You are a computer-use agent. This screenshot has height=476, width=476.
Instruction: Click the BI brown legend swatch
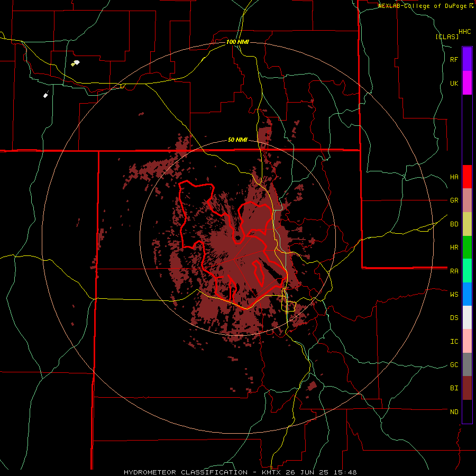pos(467,388)
